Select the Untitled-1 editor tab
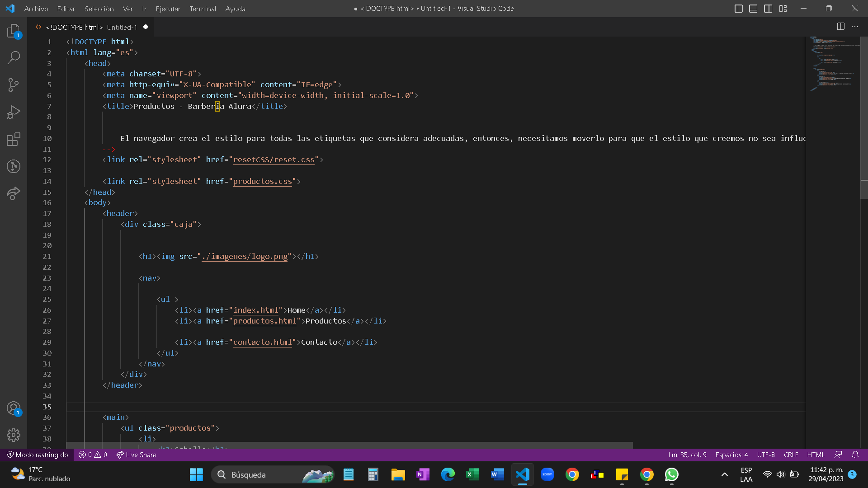This screenshot has height=488, width=868. tap(90, 27)
